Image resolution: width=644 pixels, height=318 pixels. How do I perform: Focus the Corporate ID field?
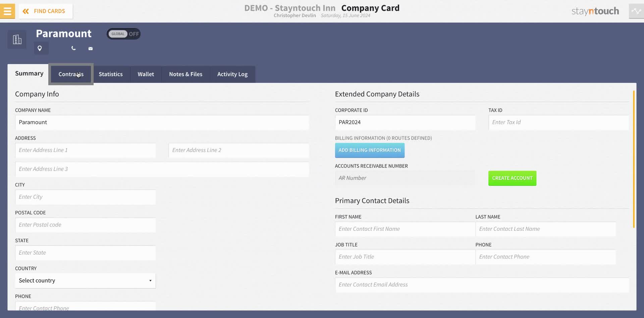[x=405, y=122]
